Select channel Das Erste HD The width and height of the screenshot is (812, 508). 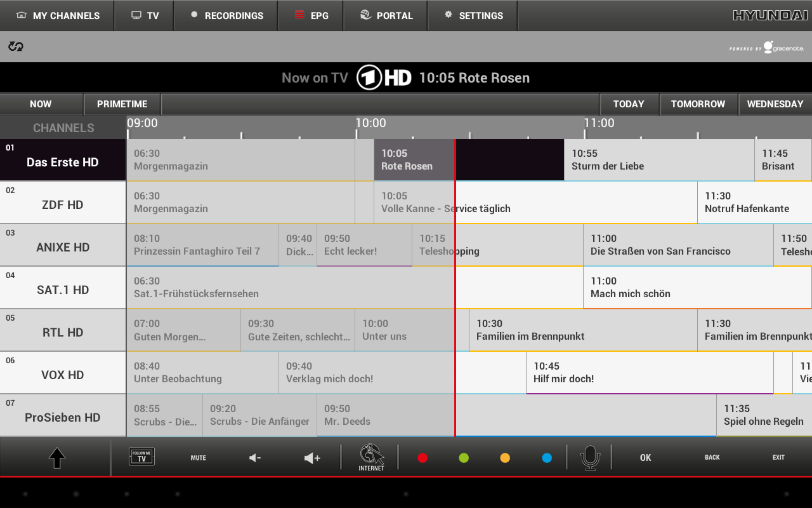tap(63, 160)
